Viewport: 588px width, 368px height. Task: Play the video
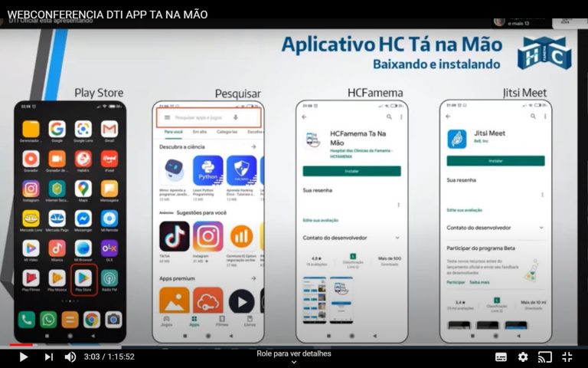pos(24,356)
